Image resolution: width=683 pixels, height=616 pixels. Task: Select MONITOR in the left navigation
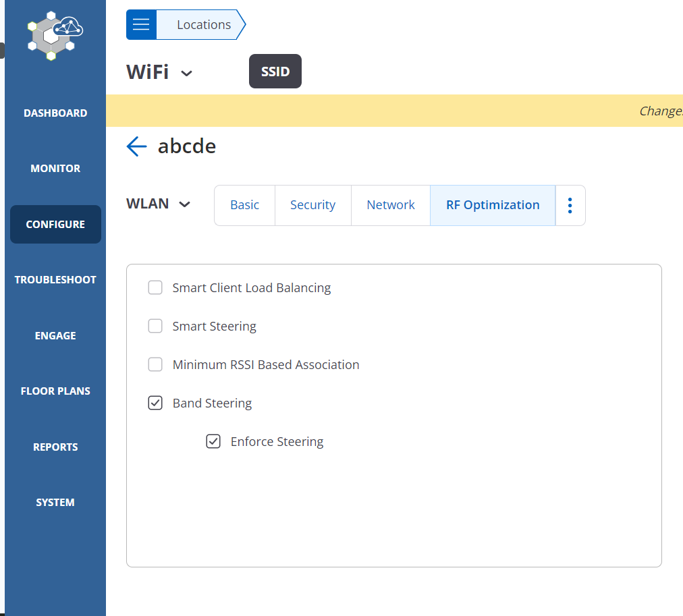(55, 168)
